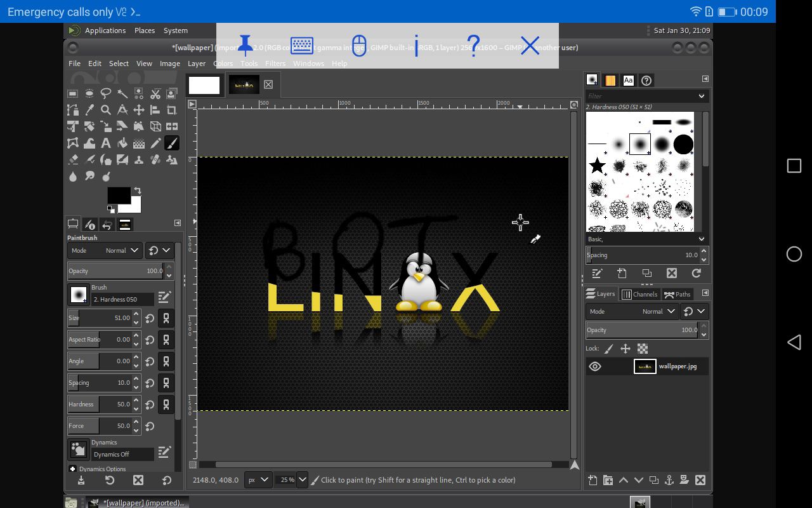Toggle link Spacing to brush native

tap(166, 383)
